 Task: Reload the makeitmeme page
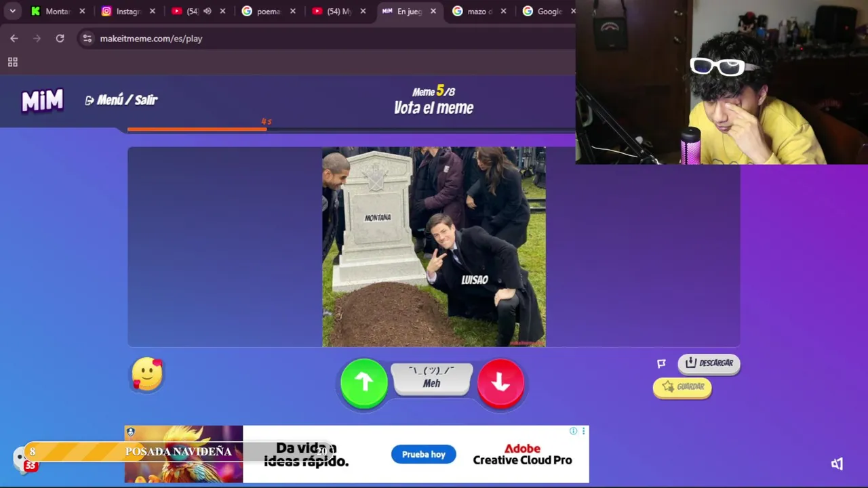pos(60,39)
